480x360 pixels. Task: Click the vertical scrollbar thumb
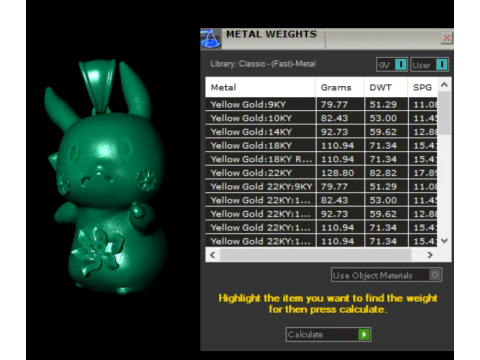(444, 113)
